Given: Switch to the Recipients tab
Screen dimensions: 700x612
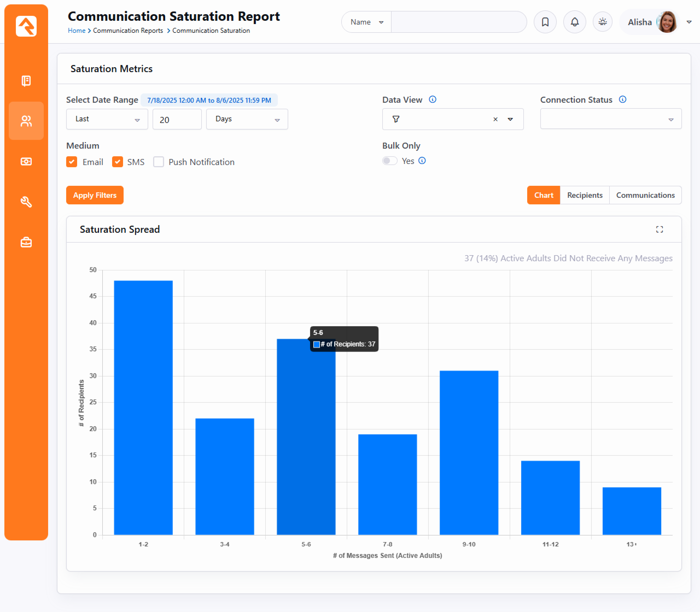Looking at the screenshot, I should [585, 195].
